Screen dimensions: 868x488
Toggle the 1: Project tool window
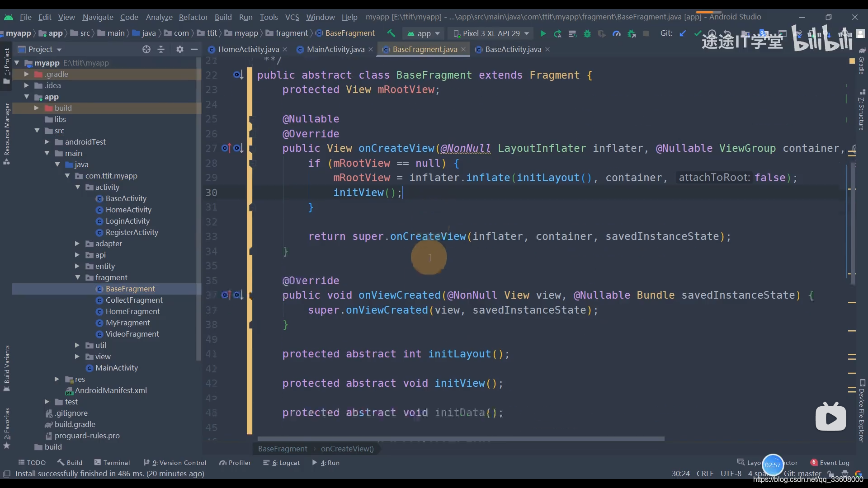pos(7,66)
